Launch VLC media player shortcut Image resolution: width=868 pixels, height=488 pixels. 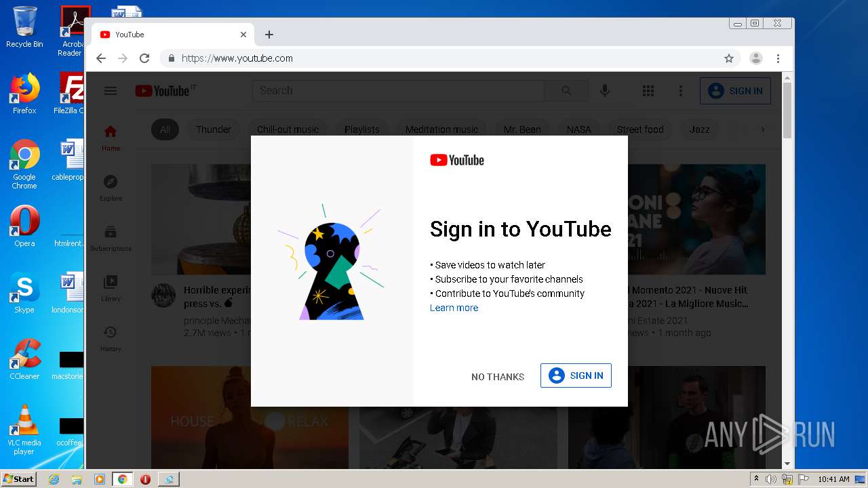[x=24, y=430]
